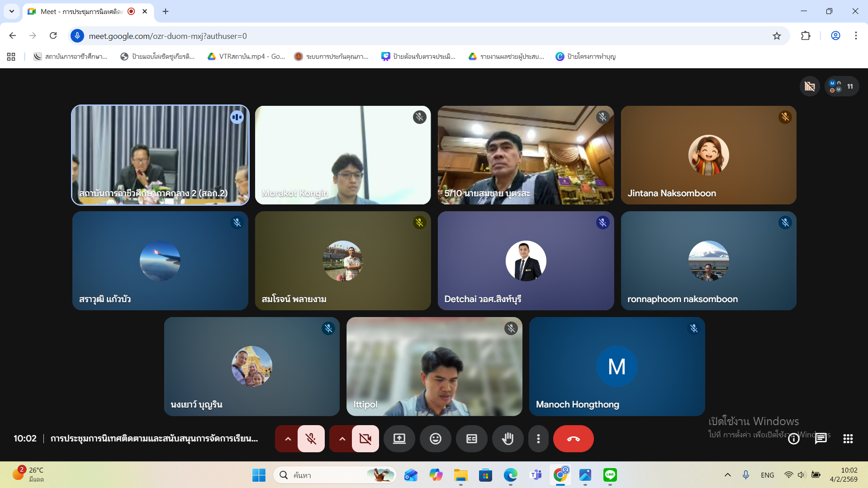Screen dimensions: 868x488
Task: Select the Meet browser tab
Action: pos(81,11)
